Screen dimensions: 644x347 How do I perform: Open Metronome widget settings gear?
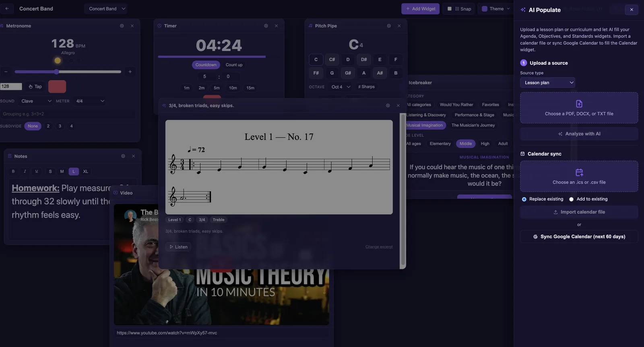coord(122,26)
